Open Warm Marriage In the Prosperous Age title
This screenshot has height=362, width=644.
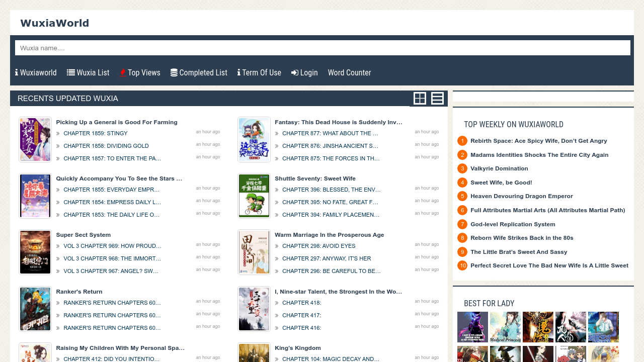(x=330, y=235)
